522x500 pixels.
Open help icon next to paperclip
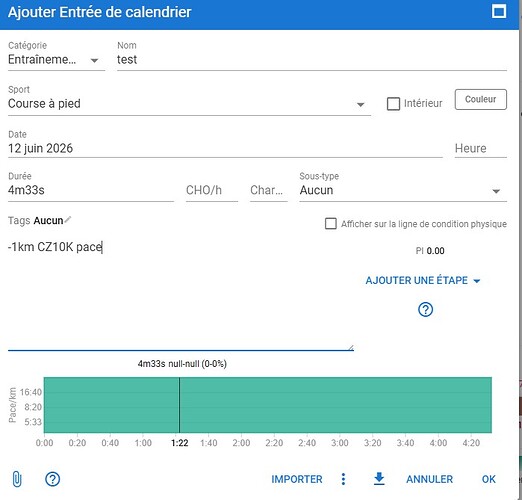point(52,479)
